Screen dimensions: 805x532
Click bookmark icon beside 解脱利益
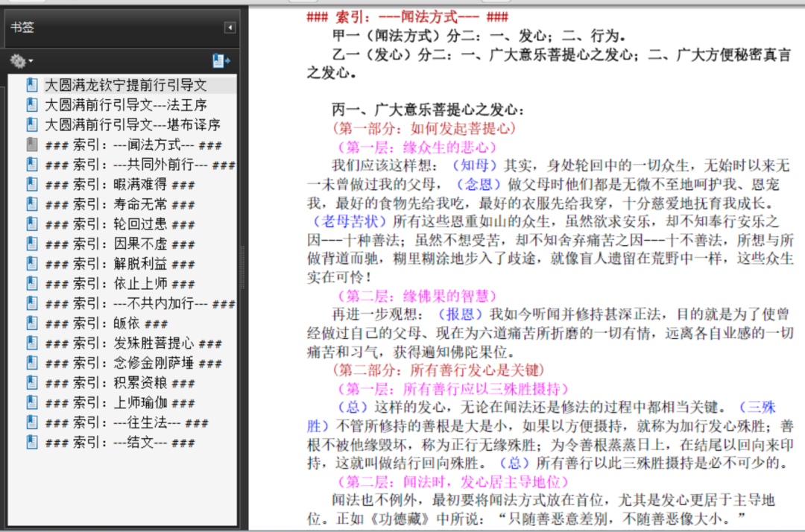pyautogui.click(x=32, y=264)
